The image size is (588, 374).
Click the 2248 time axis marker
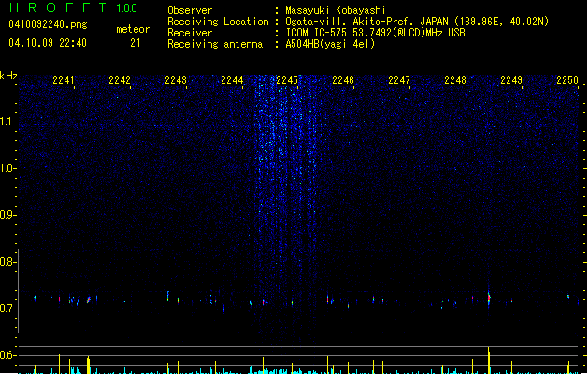click(455, 80)
